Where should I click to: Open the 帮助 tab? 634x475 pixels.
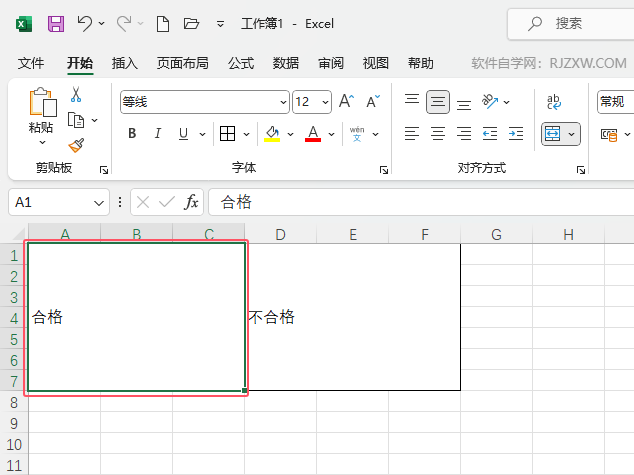[x=420, y=63]
